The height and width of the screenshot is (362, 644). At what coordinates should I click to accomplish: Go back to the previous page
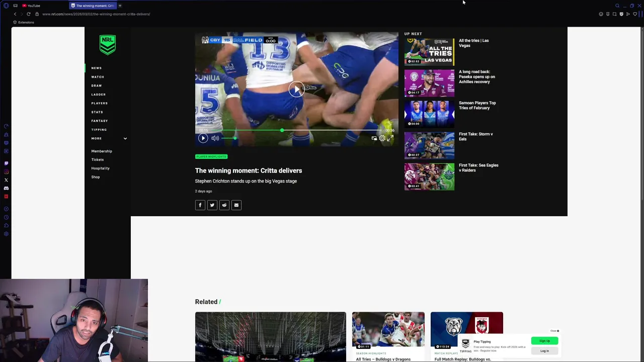[x=15, y=14]
